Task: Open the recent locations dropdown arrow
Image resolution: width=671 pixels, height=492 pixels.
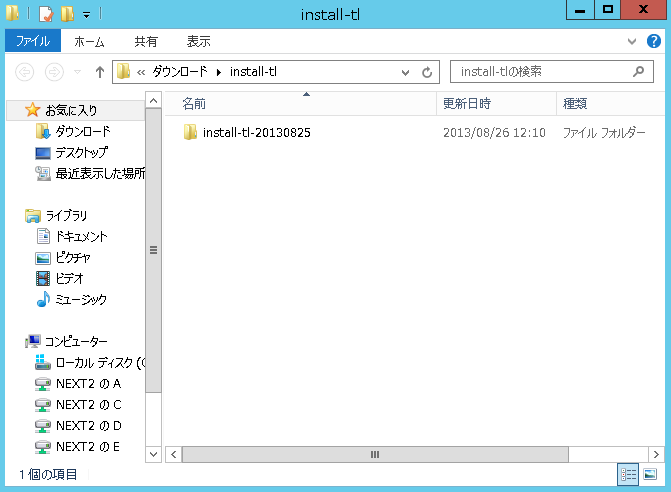Action: [x=78, y=73]
